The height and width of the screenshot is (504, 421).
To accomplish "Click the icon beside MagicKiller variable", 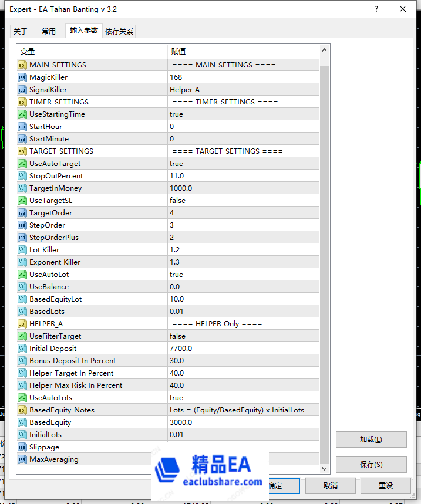I will [x=22, y=77].
